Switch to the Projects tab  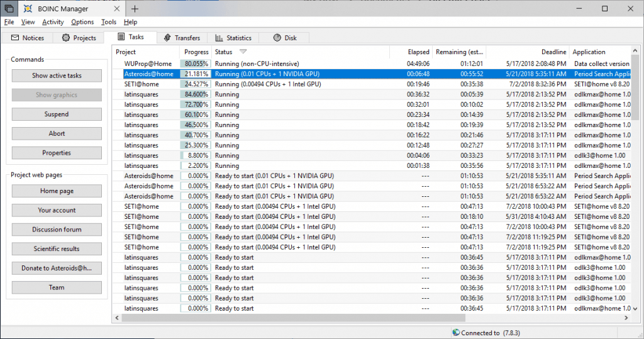pyautogui.click(x=79, y=37)
